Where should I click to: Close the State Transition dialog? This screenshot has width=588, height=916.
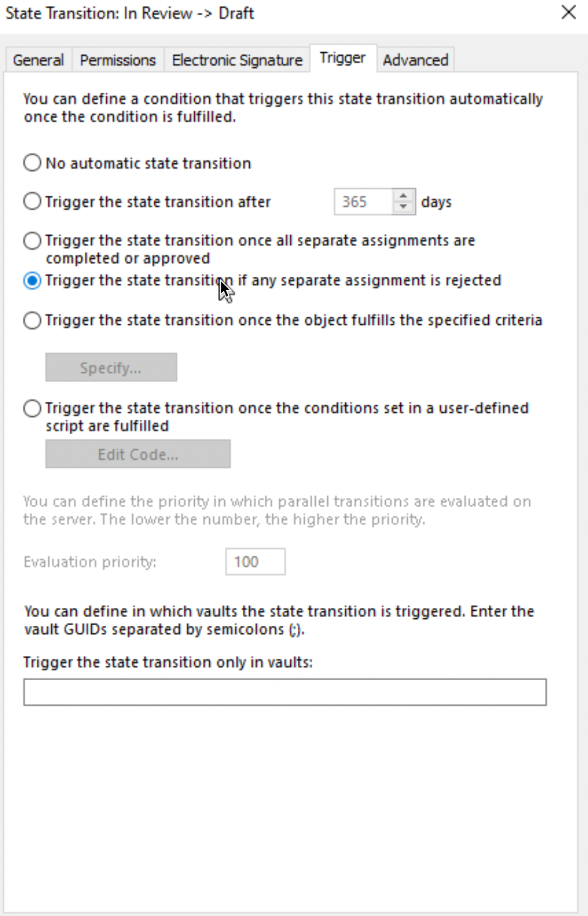tap(569, 12)
